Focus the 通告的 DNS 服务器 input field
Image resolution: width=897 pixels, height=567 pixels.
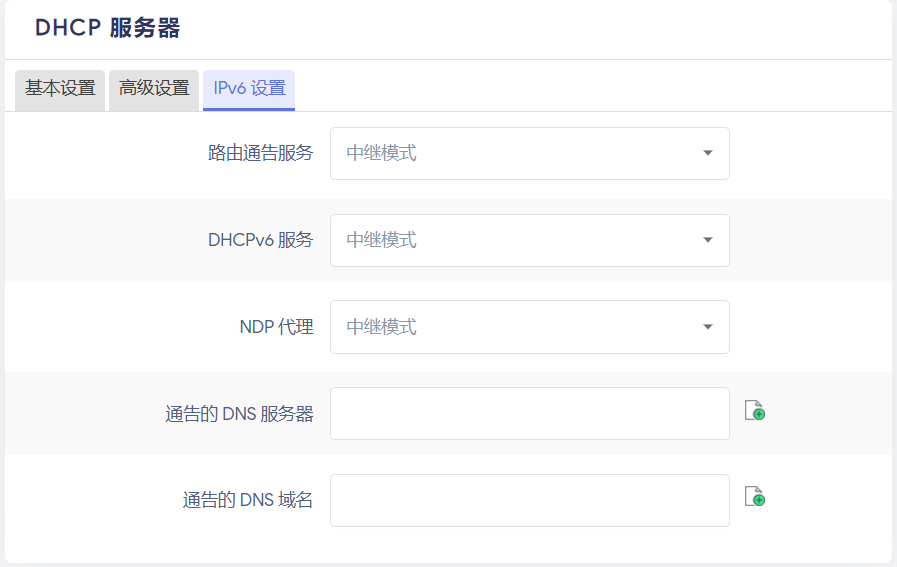click(529, 413)
